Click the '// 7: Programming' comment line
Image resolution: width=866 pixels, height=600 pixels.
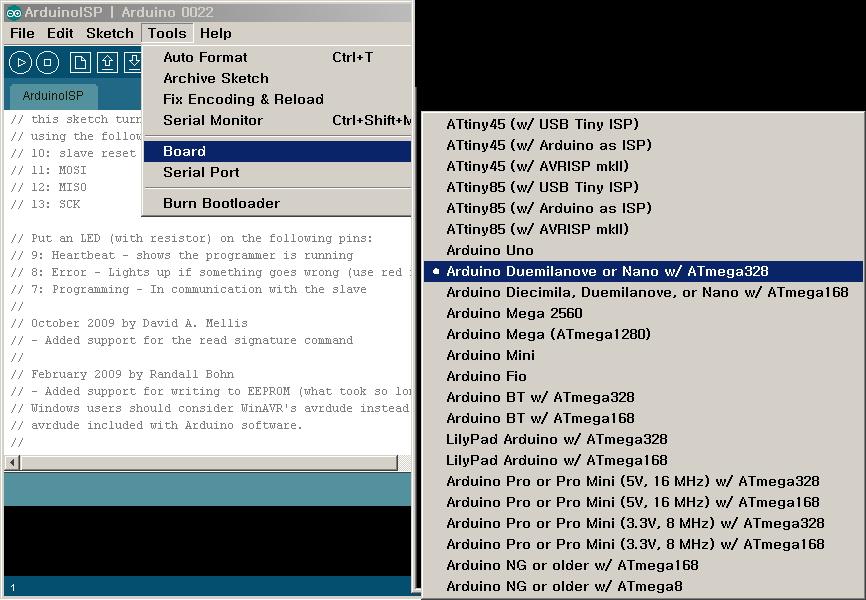click(x=188, y=289)
